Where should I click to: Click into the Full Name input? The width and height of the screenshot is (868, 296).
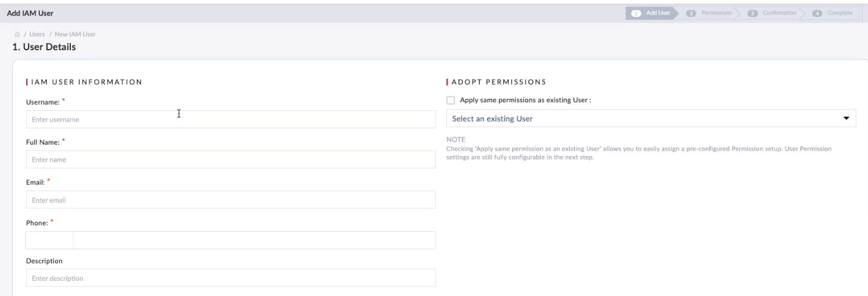point(230,160)
